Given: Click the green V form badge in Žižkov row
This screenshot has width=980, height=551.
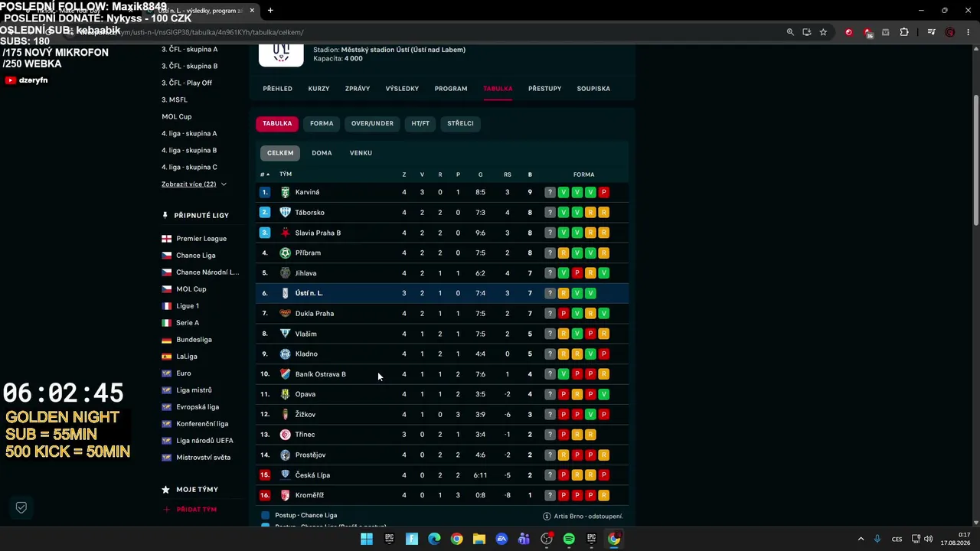Looking at the screenshot, I should pos(590,415).
